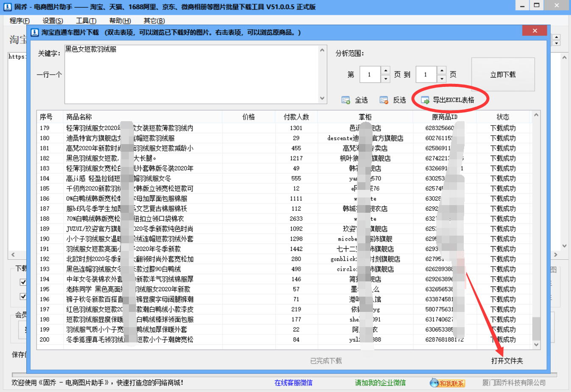Open the 其它(B) menu
571x392 pixels.
pyautogui.click(x=154, y=20)
